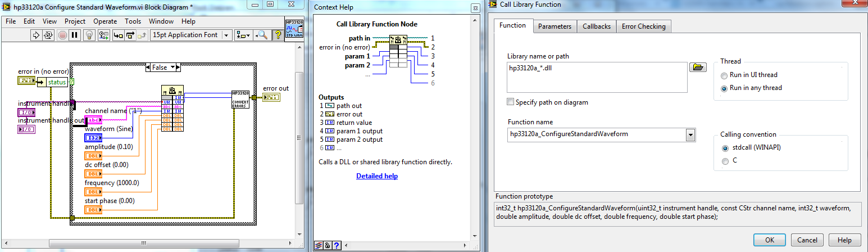Select the HP33120 Convert Errors subVI
The width and height of the screenshot is (868, 252).
click(x=241, y=100)
